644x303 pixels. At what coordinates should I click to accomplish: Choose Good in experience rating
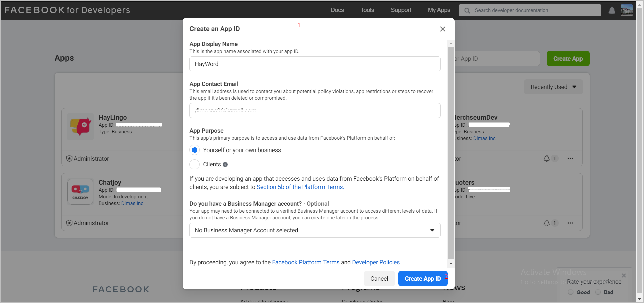click(x=571, y=292)
